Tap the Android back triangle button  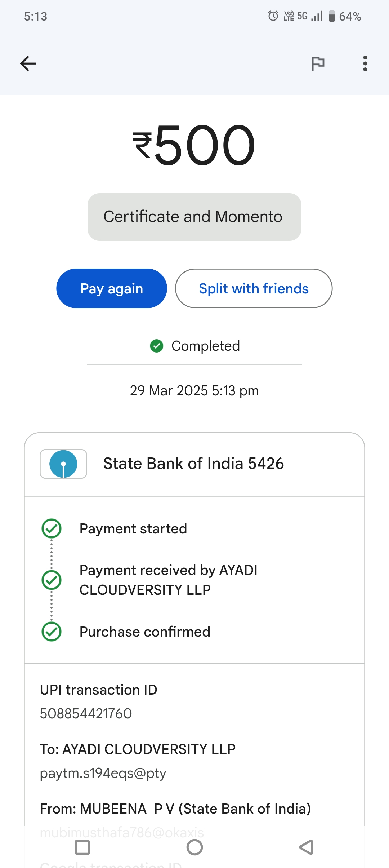point(307,847)
